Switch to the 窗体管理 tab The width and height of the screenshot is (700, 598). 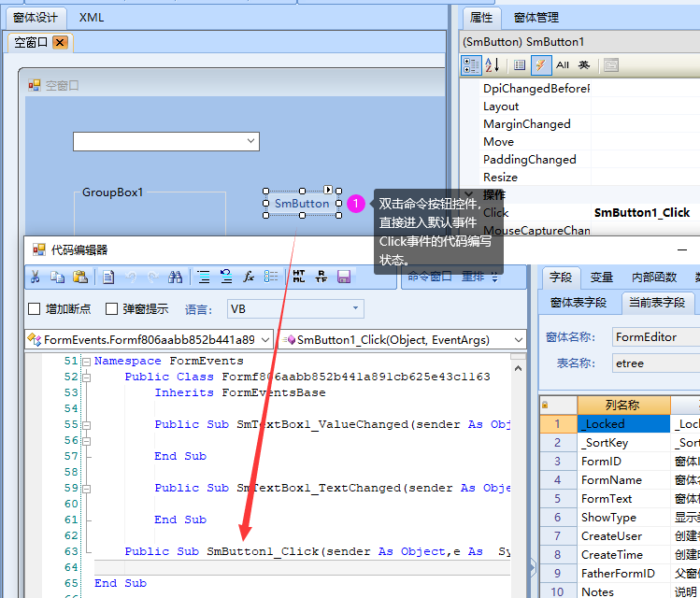(536, 18)
